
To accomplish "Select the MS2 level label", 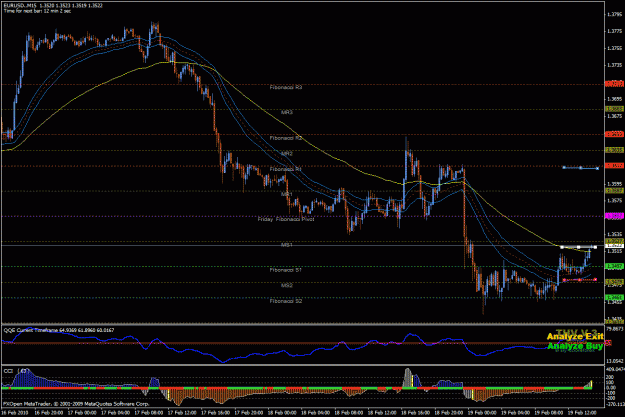I will click(x=287, y=285).
